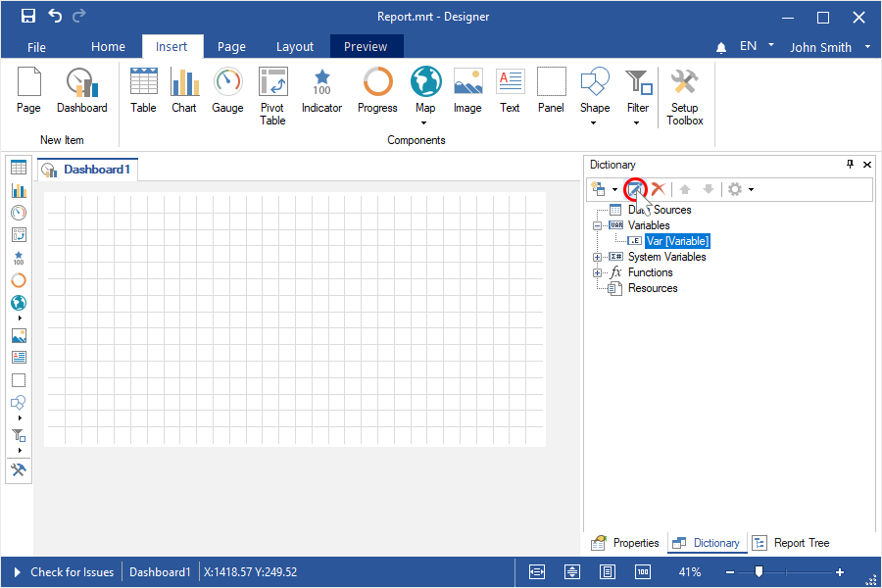Close the Dictionary panel
Viewport: 882px width, 588px height.
pyautogui.click(x=867, y=165)
